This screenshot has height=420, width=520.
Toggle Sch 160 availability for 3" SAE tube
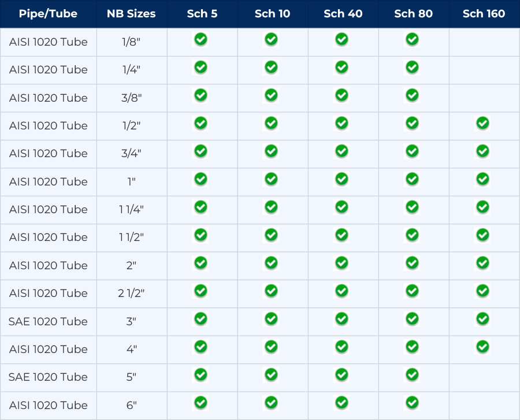pos(484,319)
